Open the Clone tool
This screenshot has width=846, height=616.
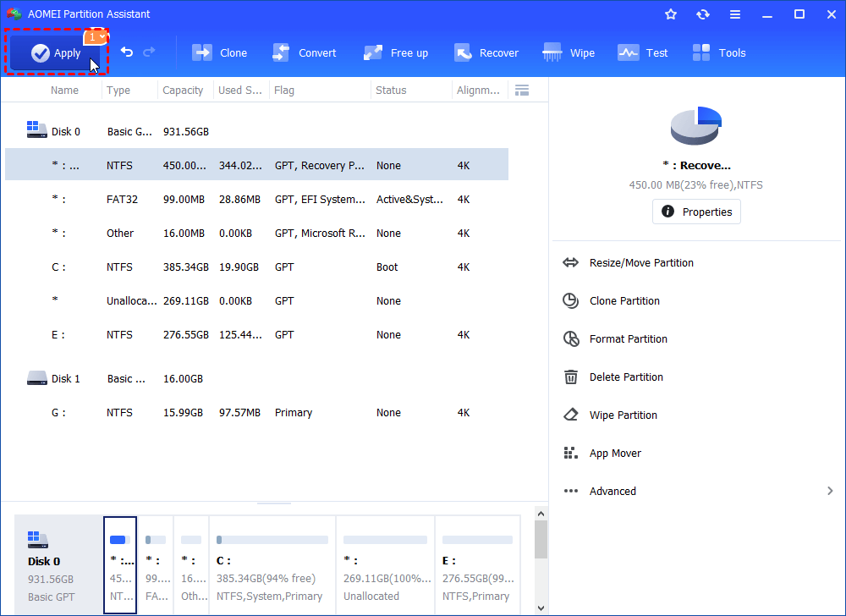tap(219, 52)
